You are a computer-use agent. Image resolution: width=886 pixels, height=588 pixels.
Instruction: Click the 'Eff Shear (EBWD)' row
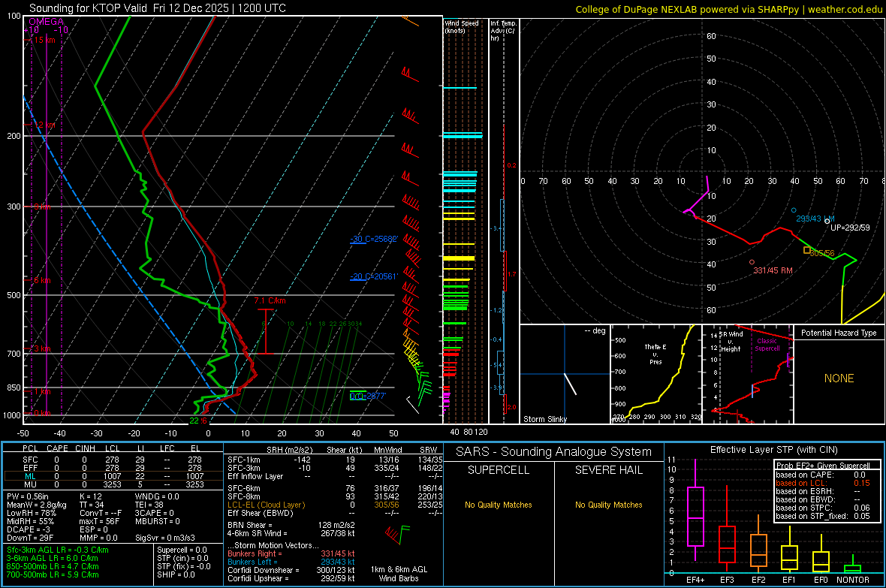coord(335,513)
